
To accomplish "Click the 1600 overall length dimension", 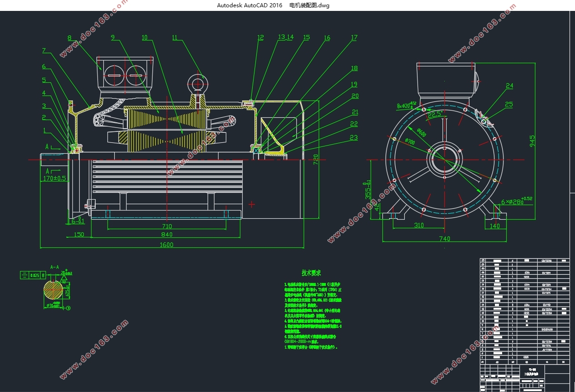I will tap(167, 245).
